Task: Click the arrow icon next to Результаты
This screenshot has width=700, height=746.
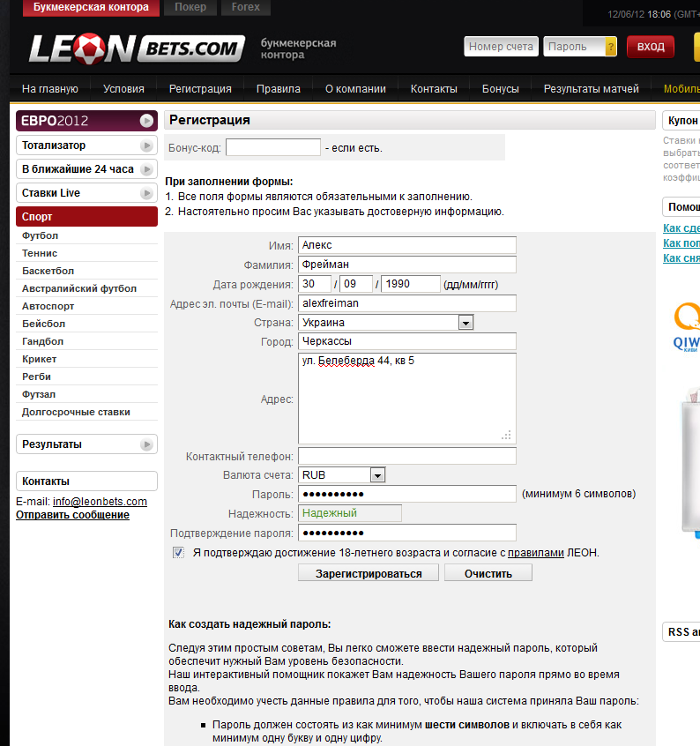Action: (146, 444)
